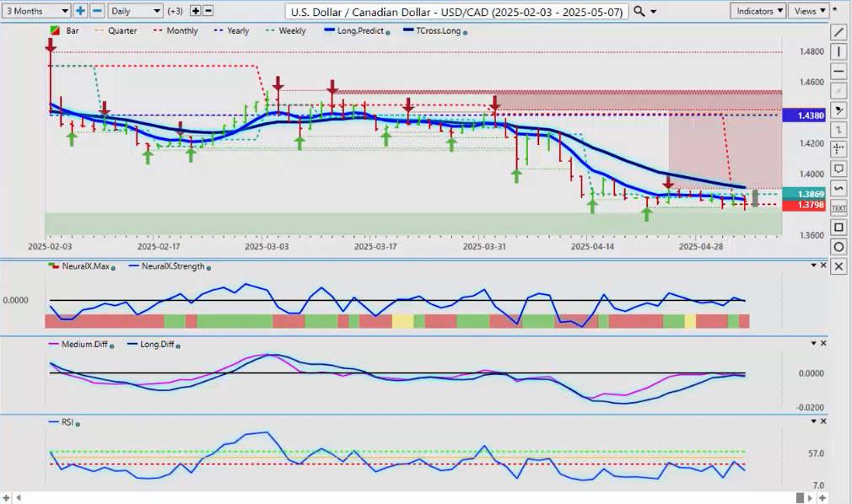Open the 3 Months time range dropdown
The image size is (852, 504).
click(35, 11)
